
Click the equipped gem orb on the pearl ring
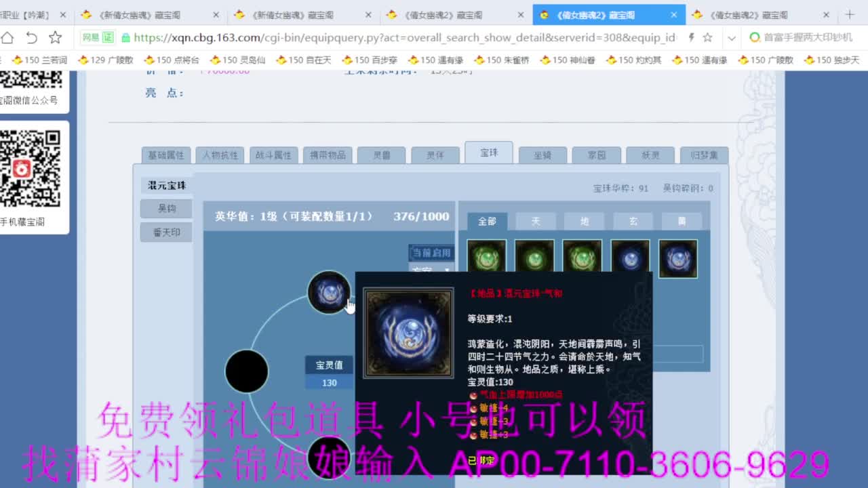329,293
